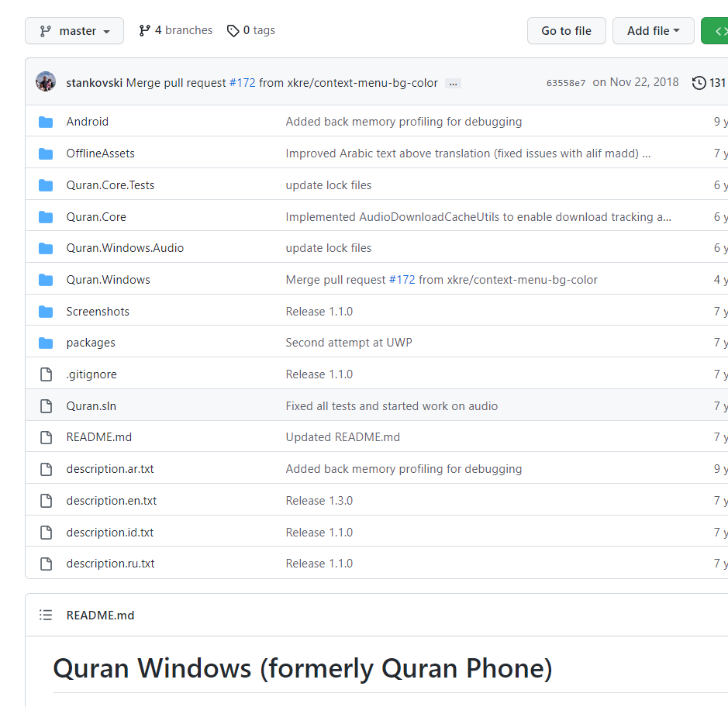Open 'Second attempt at UWP' commit
The height and width of the screenshot is (707, 728).
349,343
